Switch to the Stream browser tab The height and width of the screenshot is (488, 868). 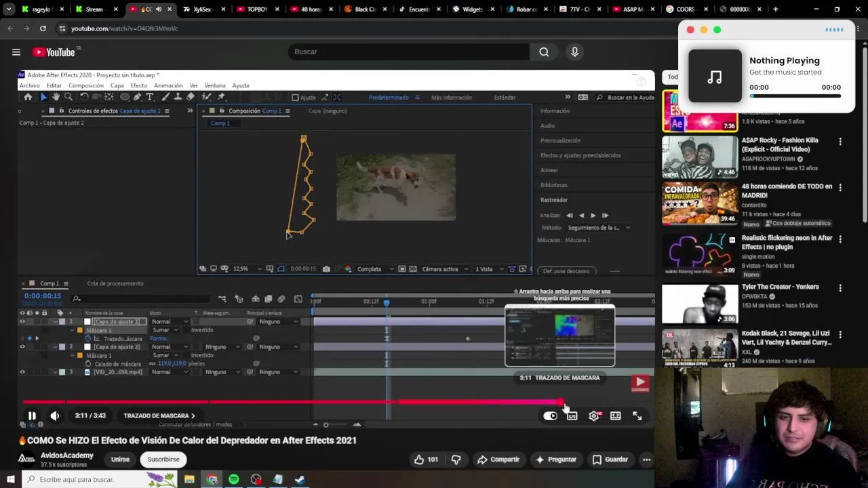click(x=94, y=9)
